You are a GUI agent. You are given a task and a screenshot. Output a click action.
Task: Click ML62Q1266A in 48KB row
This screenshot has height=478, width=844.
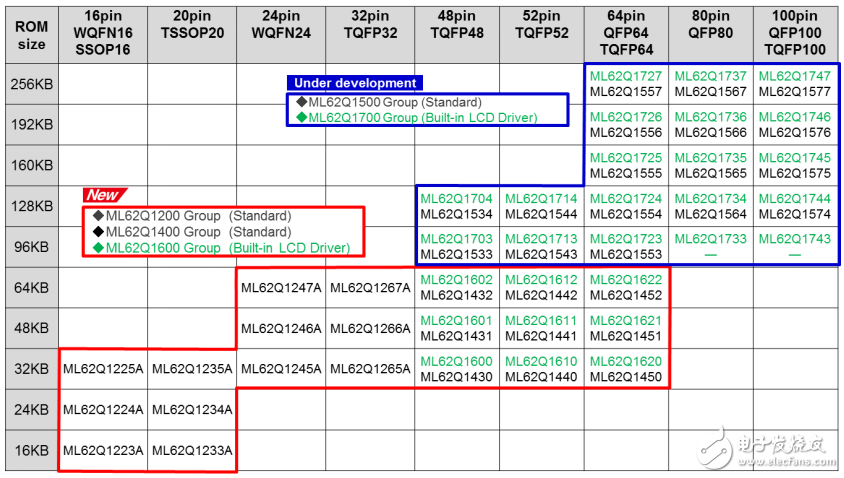pos(370,328)
